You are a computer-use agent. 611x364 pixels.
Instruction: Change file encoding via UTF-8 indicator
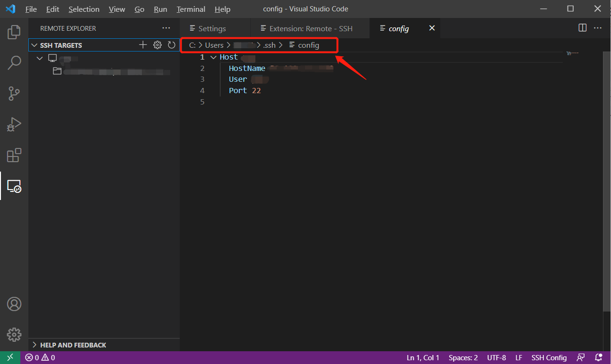point(496,357)
